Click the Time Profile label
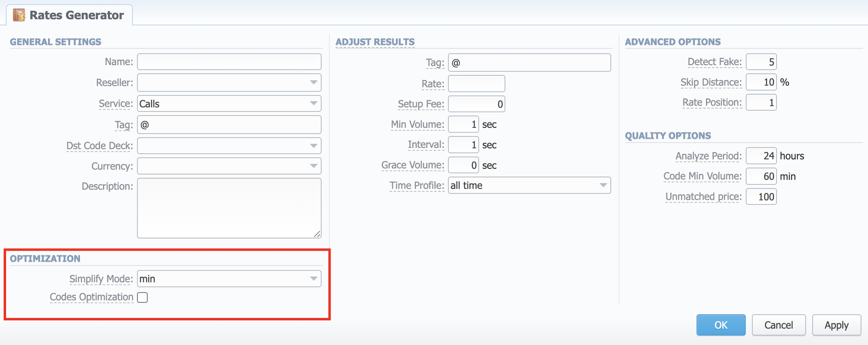Viewport: 868px width, 345px height. (417, 186)
